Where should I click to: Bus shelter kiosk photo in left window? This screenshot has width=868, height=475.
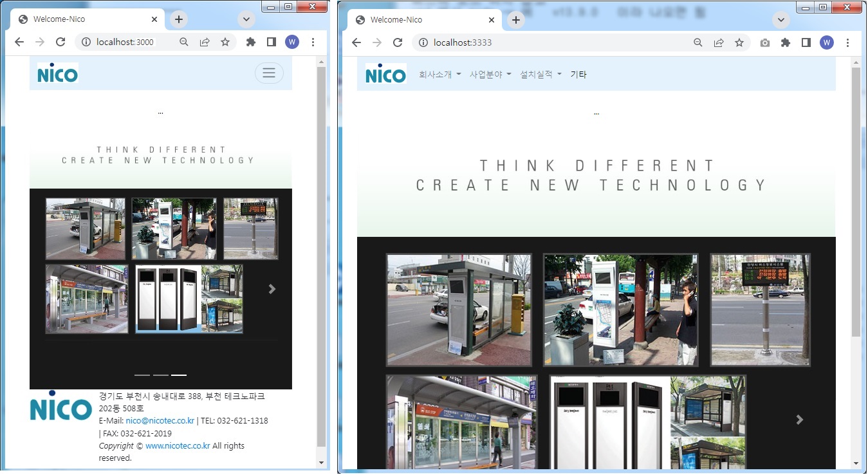tap(86, 229)
